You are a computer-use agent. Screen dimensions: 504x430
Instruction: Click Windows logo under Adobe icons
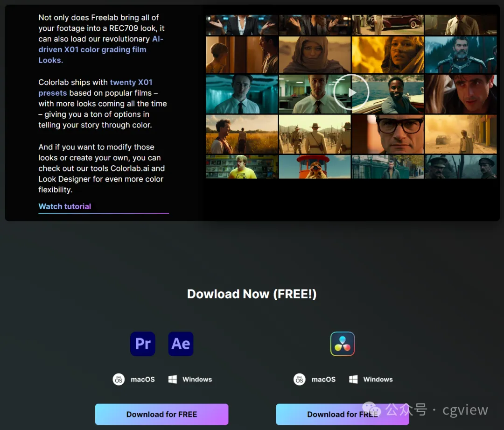(173, 379)
